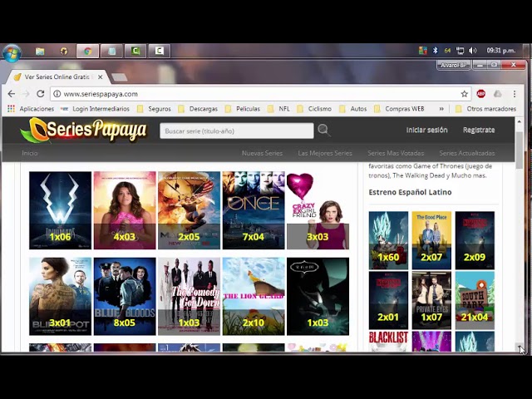
Task: Open Compras WEB bookmark folder
Action: click(x=399, y=109)
